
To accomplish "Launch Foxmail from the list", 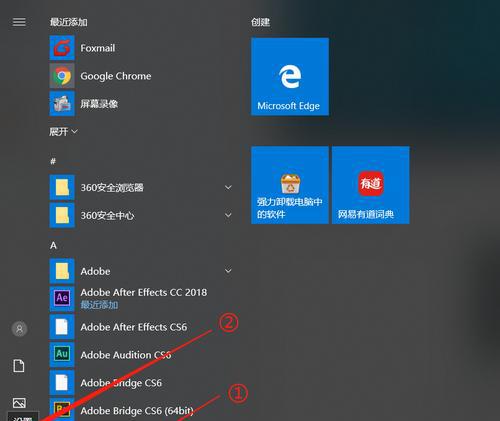I will [x=98, y=48].
